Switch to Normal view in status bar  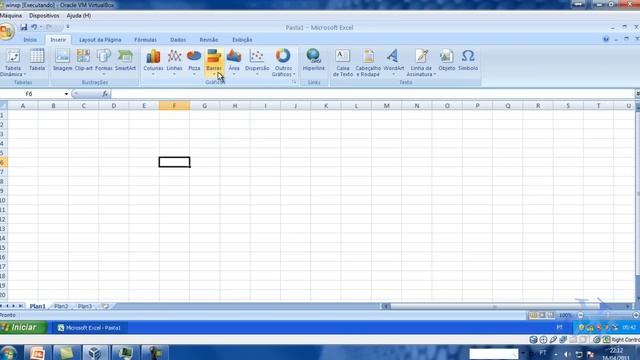(533, 315)
